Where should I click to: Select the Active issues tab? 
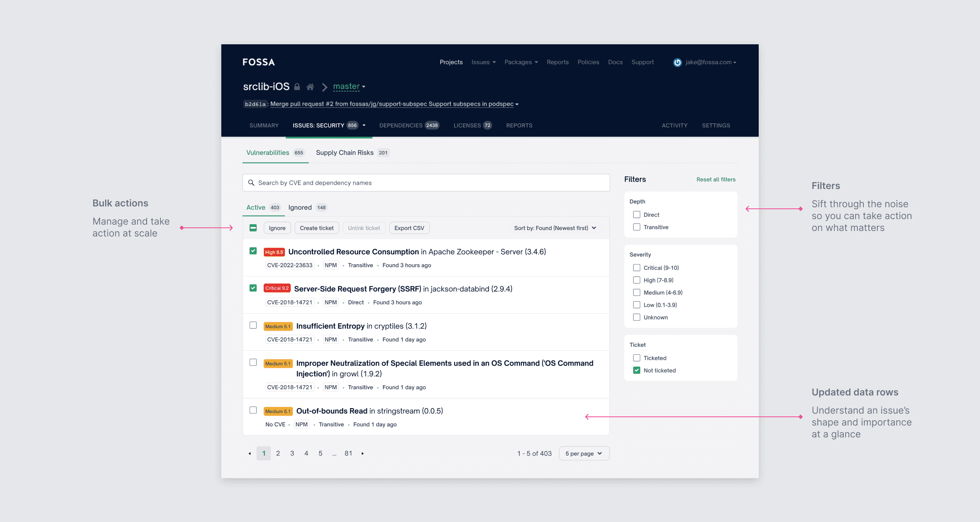263,208
